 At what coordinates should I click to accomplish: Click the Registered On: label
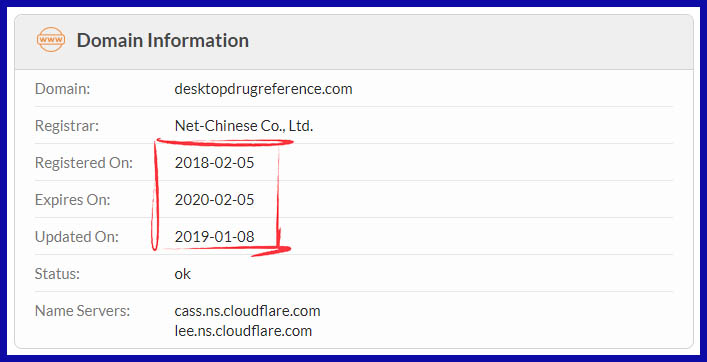[84, 163]
